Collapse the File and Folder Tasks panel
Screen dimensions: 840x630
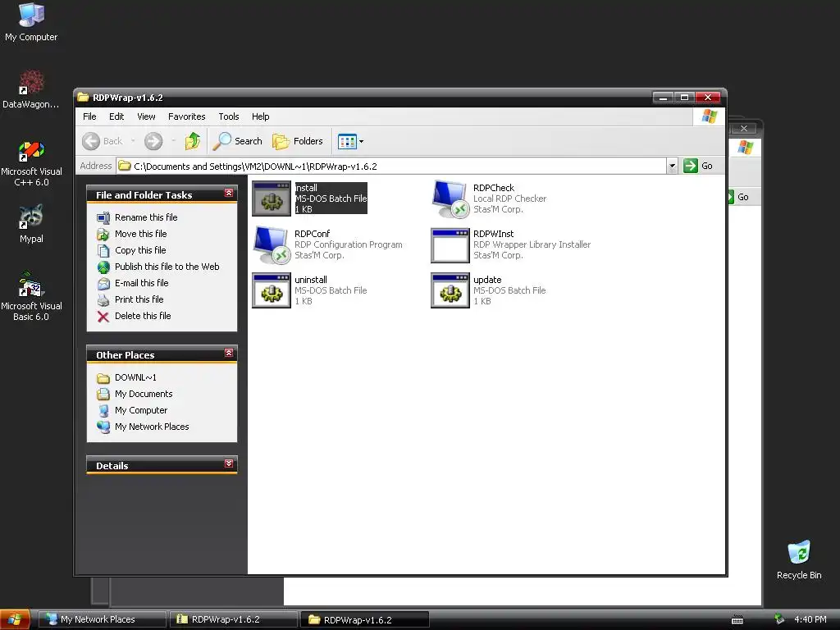point(229,193)
